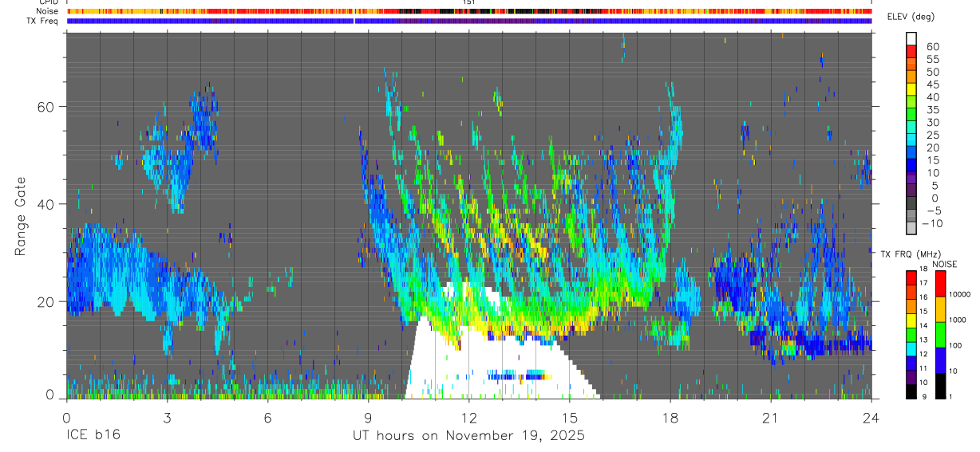The width and height of the screenshot is (980, 452).
Task: Click the red top segment of NOISE color bar
Action: (941, 283)
